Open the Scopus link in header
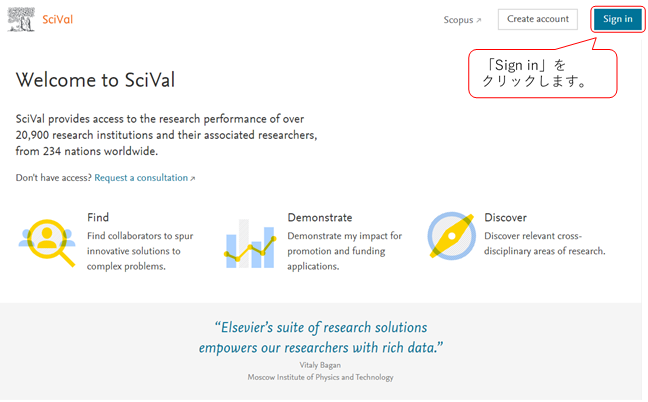648x402 pixels. click(458, 20)
